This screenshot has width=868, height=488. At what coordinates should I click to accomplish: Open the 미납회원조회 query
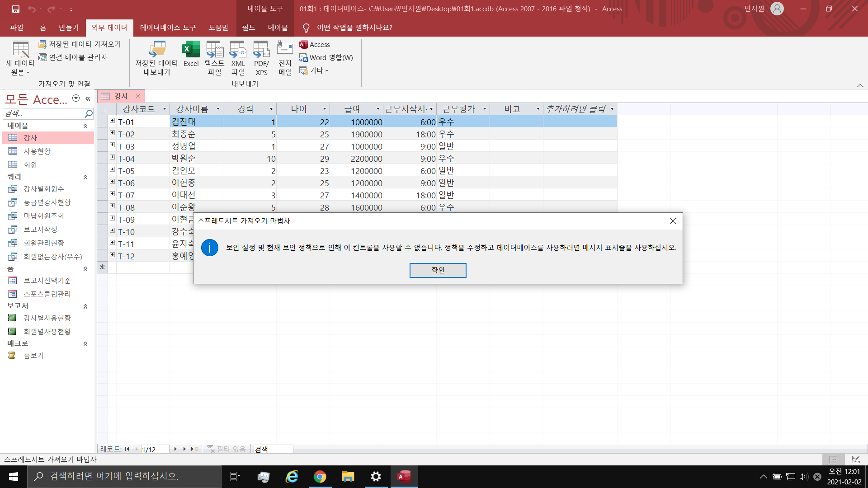[x=44, y=216]
